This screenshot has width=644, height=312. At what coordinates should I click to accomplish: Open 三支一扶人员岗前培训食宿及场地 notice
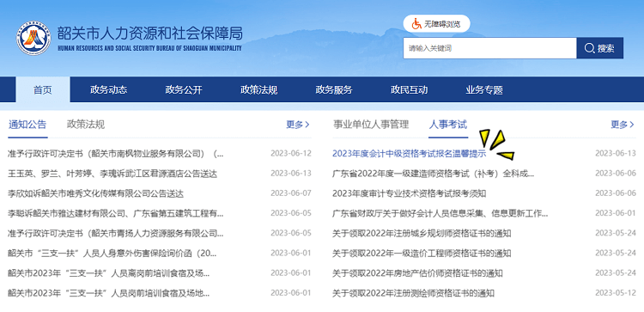click(108, 293)
